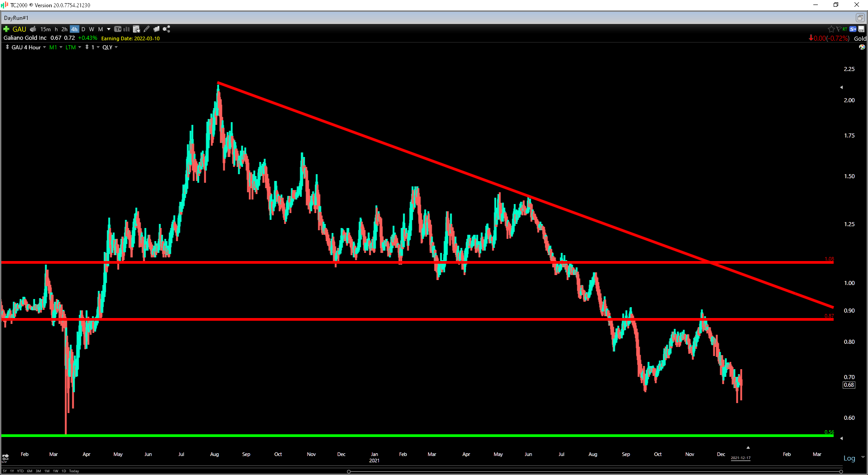The width and height of the screenshot is (868, 475).
Task: Select the DayRun#1 tab
Action: [x=16, y=18]
